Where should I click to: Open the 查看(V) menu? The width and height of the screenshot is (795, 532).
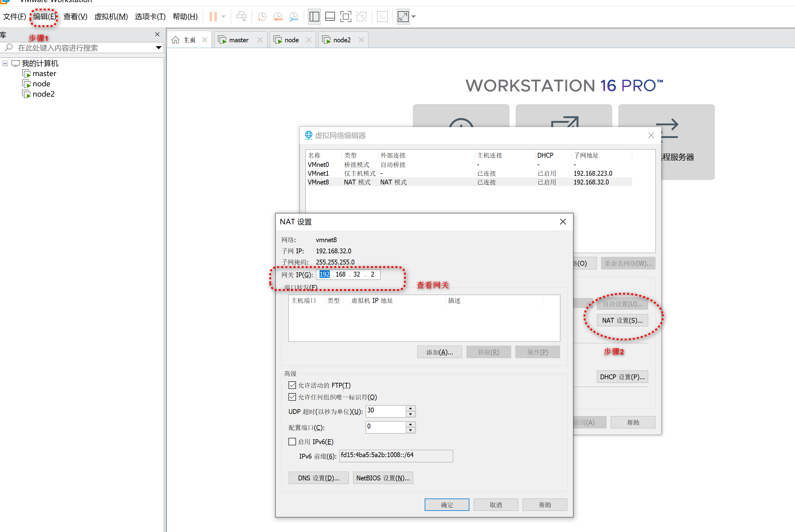75,16
